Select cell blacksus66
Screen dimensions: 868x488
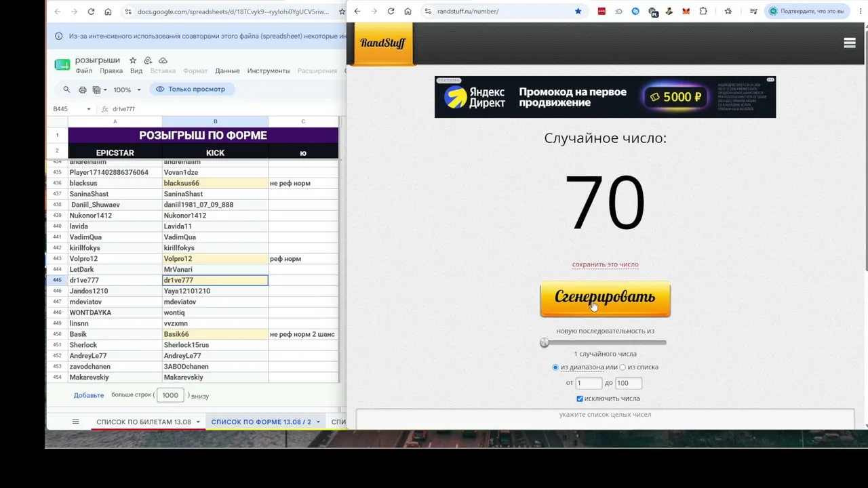[x=215, y=183]
